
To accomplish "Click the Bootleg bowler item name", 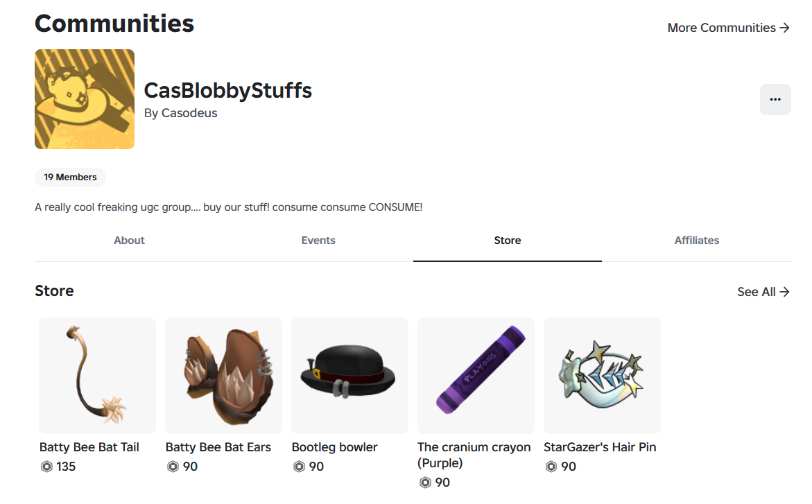I will [335, 447].
